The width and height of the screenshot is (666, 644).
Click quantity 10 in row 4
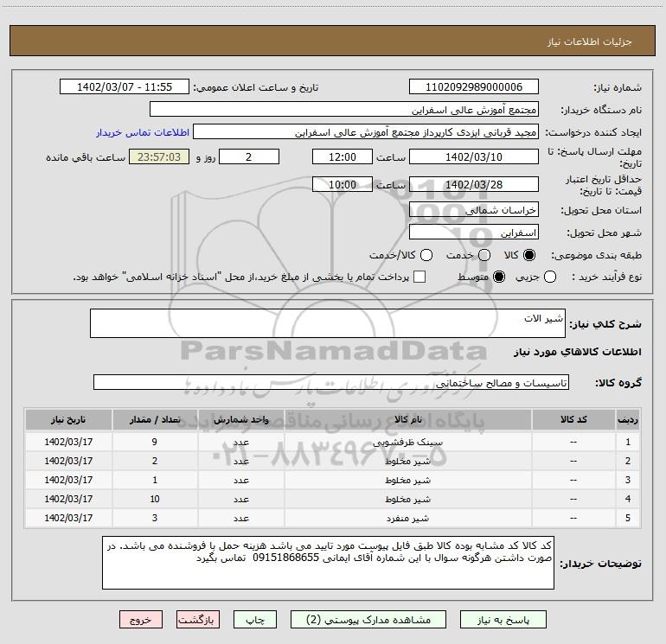(155, 500)
